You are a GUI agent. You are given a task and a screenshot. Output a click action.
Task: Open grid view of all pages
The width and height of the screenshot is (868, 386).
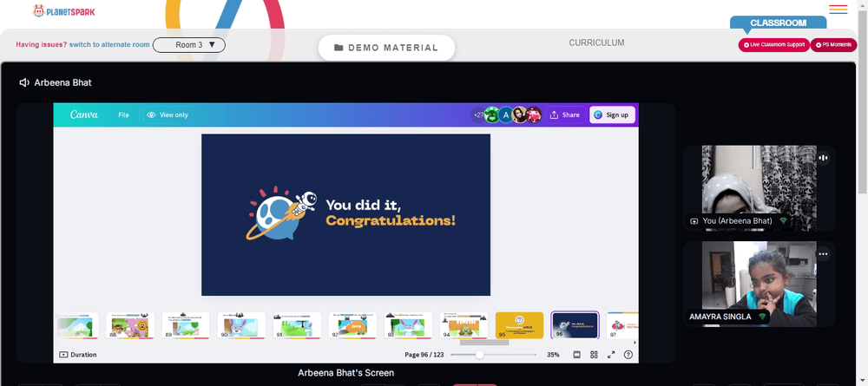pyautogui.click(x=594, y=355)
